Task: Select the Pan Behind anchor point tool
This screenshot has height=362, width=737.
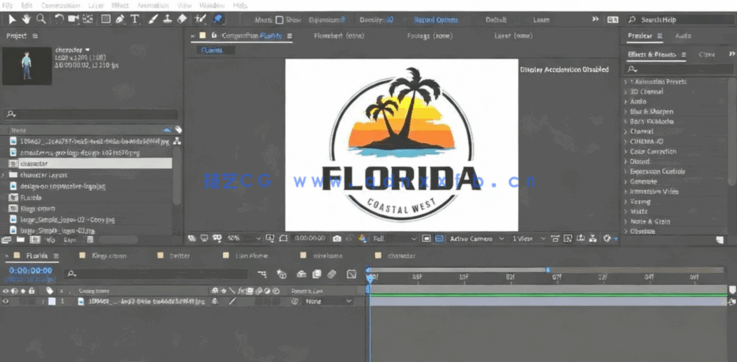Action: pyautogui.click(x=87, y=19)
